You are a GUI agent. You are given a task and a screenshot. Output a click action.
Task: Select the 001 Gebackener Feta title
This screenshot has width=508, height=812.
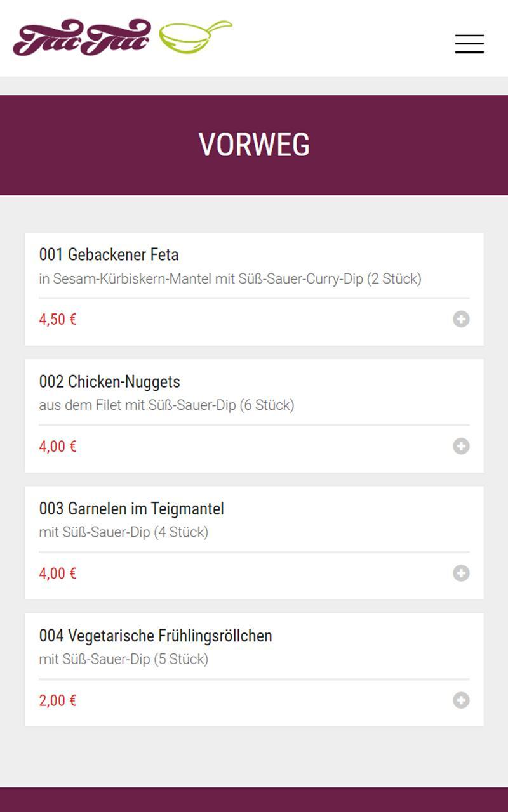[x=109, y=255]
